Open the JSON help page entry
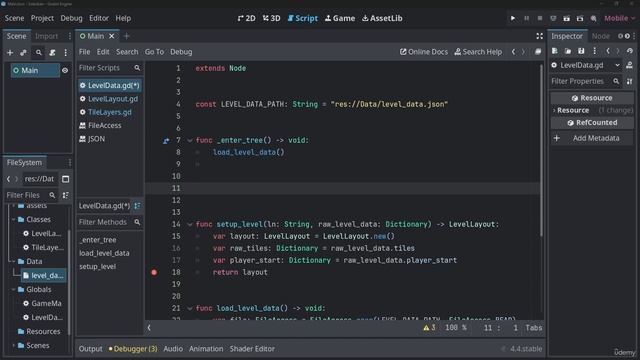The height and width of the screenshot is (360, 640). (109, 139)
